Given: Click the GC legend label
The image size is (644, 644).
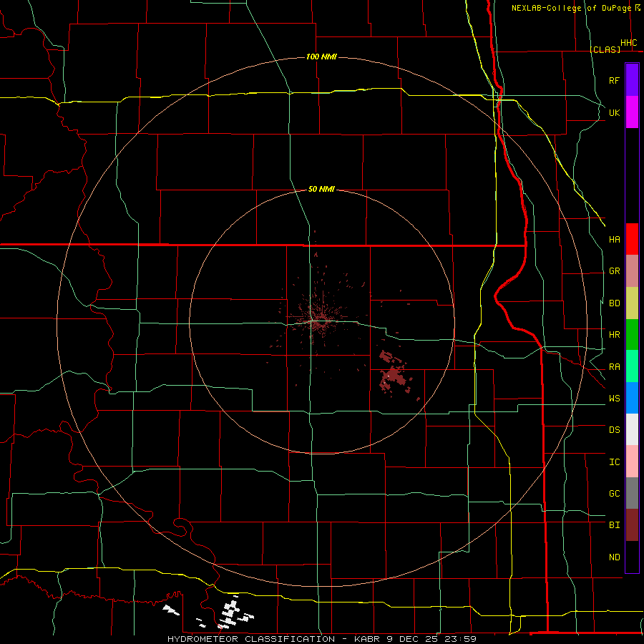Looking at the screenshot, I should coord(614,494).
